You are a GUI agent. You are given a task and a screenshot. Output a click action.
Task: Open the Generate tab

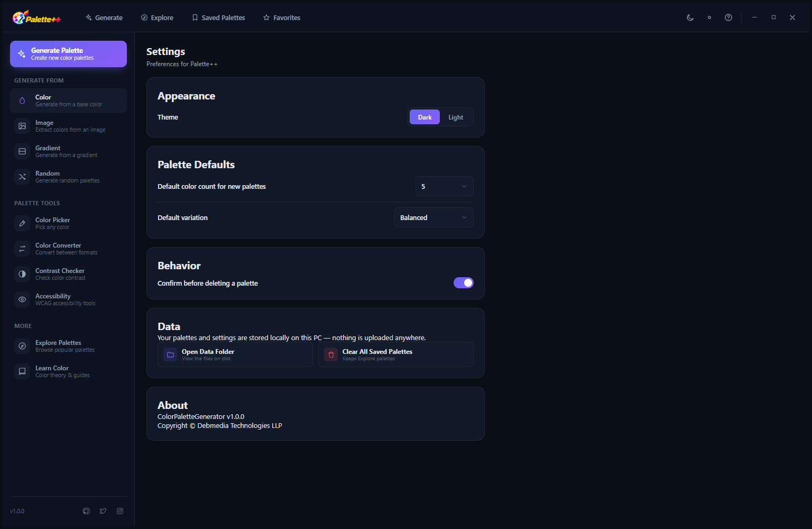pyautogui.click(x=104, y=17)
